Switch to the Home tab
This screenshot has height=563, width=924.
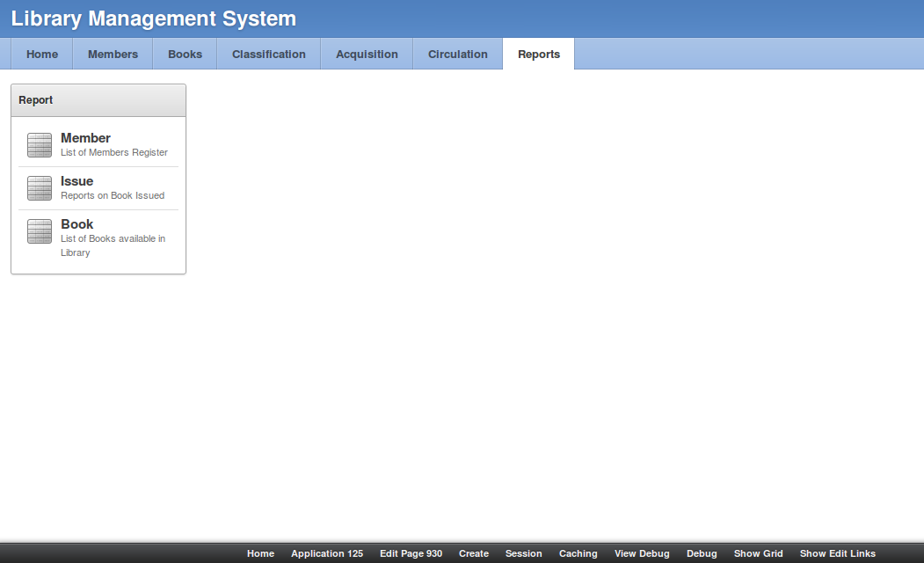click(42, 55)
